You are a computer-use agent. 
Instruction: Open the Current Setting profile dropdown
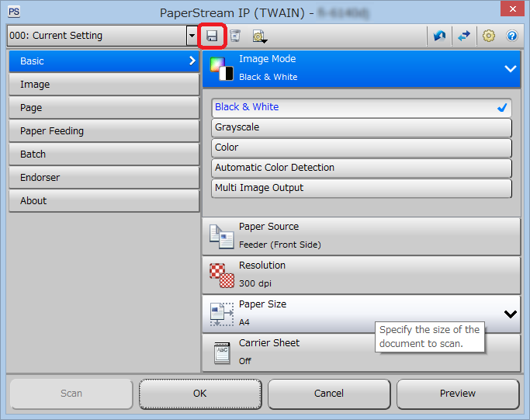click(192, 36)
